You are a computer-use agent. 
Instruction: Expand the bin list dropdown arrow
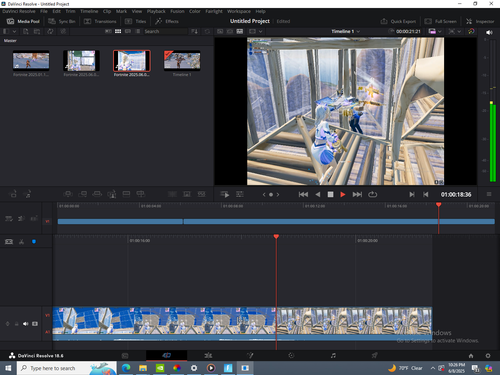[14, 31]
